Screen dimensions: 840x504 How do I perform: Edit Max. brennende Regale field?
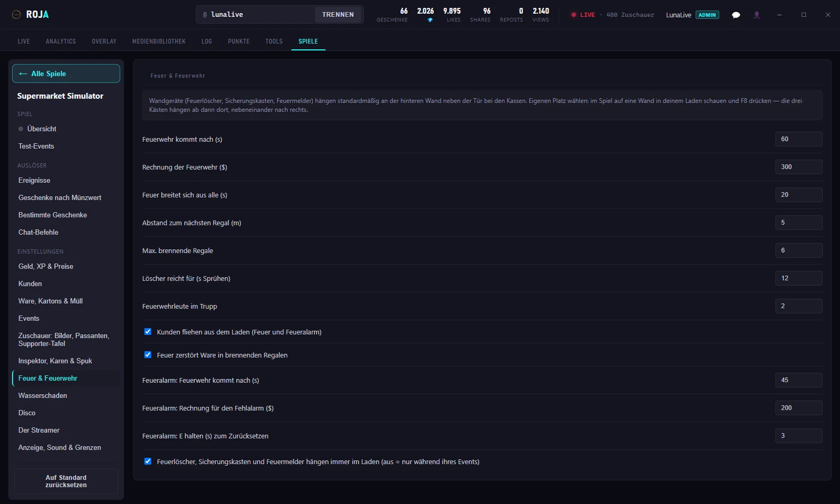tap(799, 250)
